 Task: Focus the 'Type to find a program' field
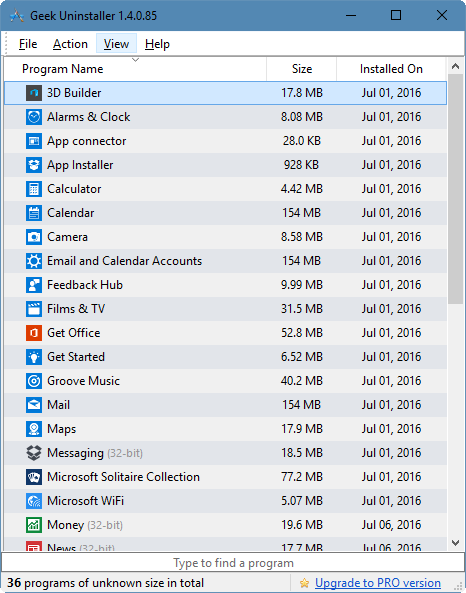(x=233, y=563)
